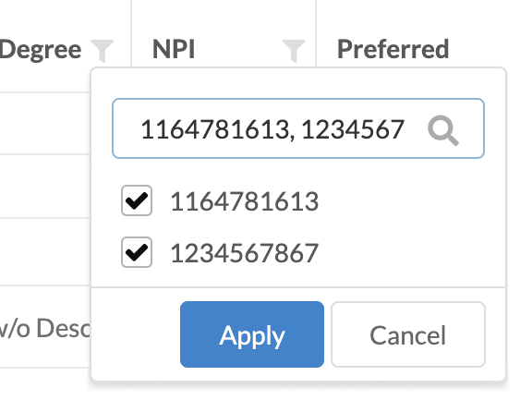Uncheck the 1234567867 checkbox
The height and width of the screenshot is (400, 532).
(x=137, y=252)
